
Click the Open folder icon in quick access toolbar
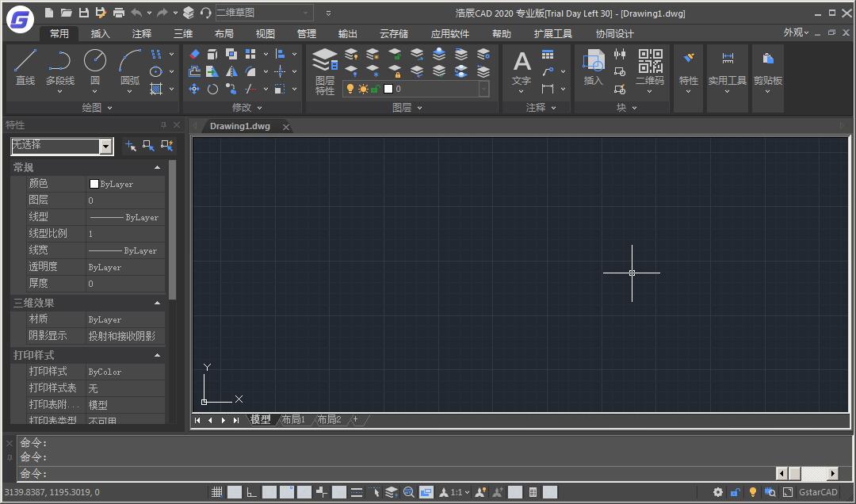(x=66, y=13)
